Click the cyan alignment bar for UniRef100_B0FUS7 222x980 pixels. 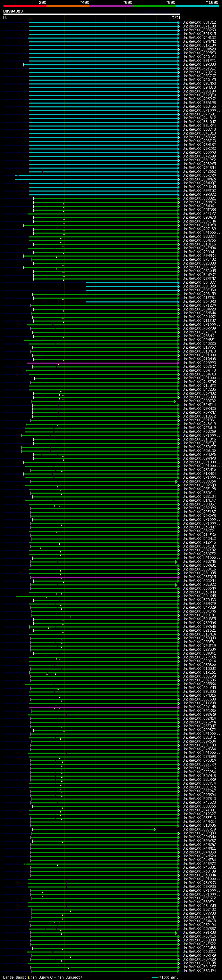coord(133,282)
